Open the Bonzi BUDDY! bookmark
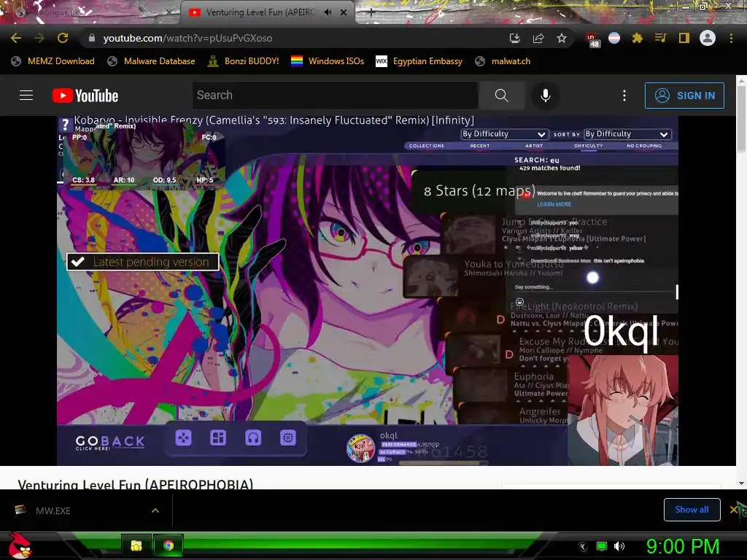 click(x=243, y=61)
